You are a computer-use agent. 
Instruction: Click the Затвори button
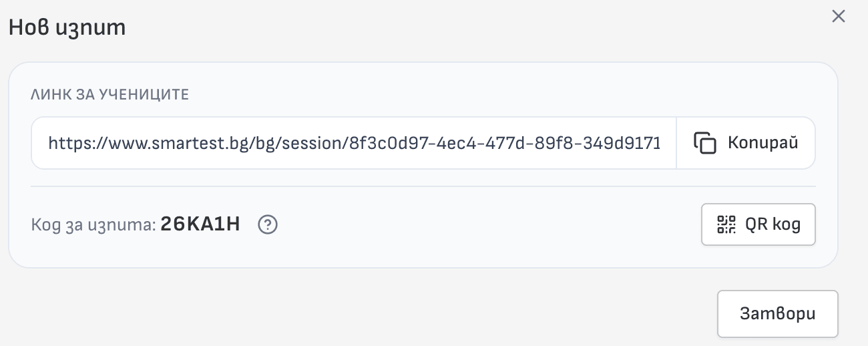click(x=777, y=314)
